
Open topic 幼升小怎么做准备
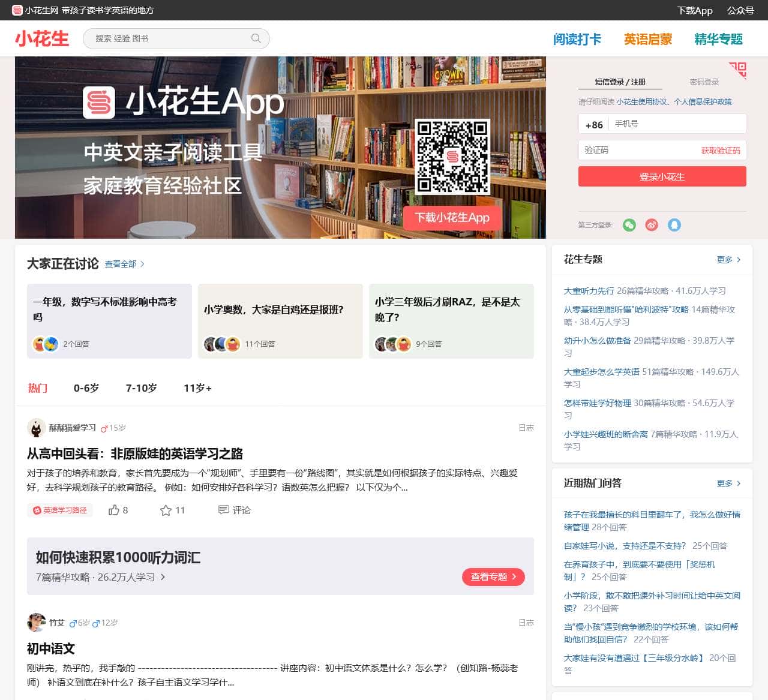click(x=597, y=341)
